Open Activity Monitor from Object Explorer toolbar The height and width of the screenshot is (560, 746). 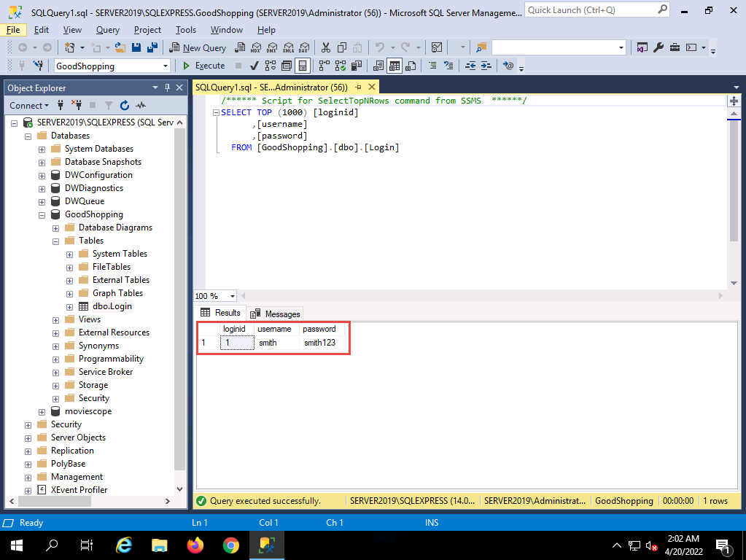coord(141,106)
